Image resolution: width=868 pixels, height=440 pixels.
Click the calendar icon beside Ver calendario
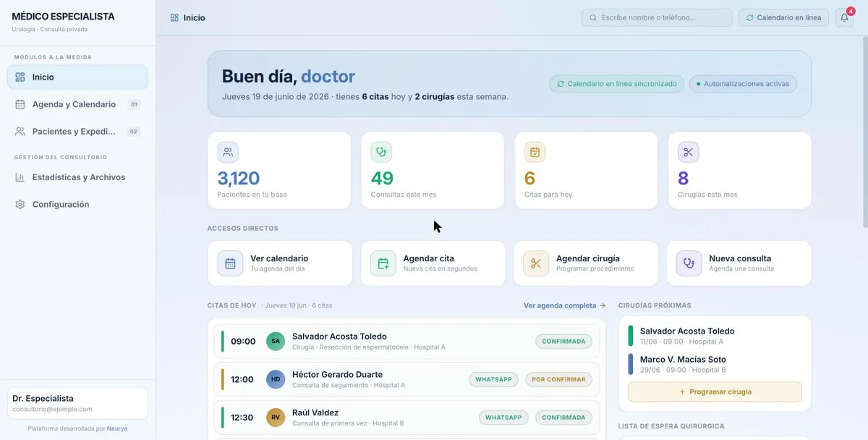(x=230, y=263)
